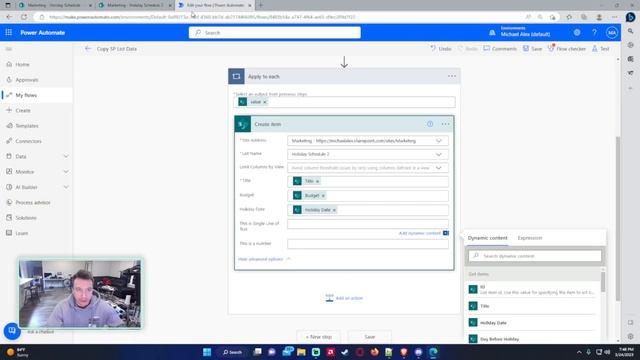Remove the Title dynamic content token
640x360 pixels.
(317, 181)
